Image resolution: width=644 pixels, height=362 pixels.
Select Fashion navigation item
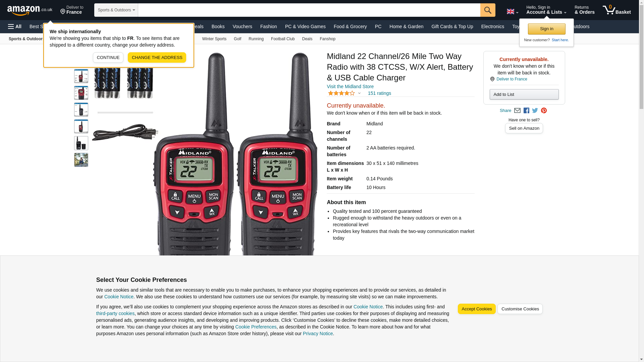(269, 26)
